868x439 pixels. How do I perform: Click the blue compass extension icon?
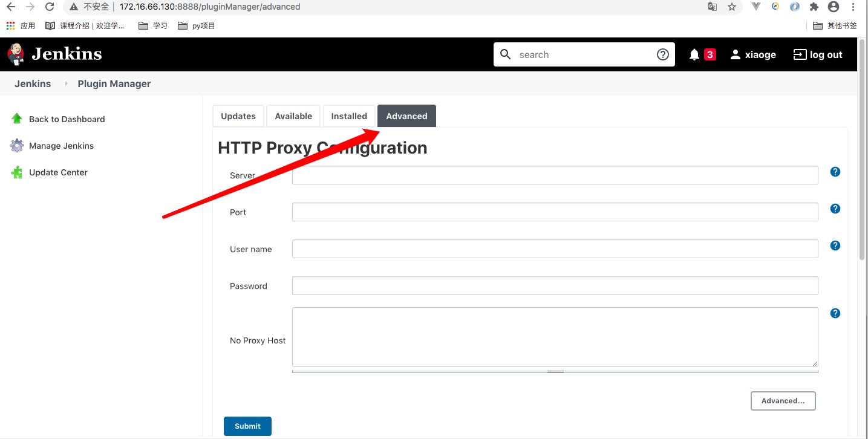point(795,7)
